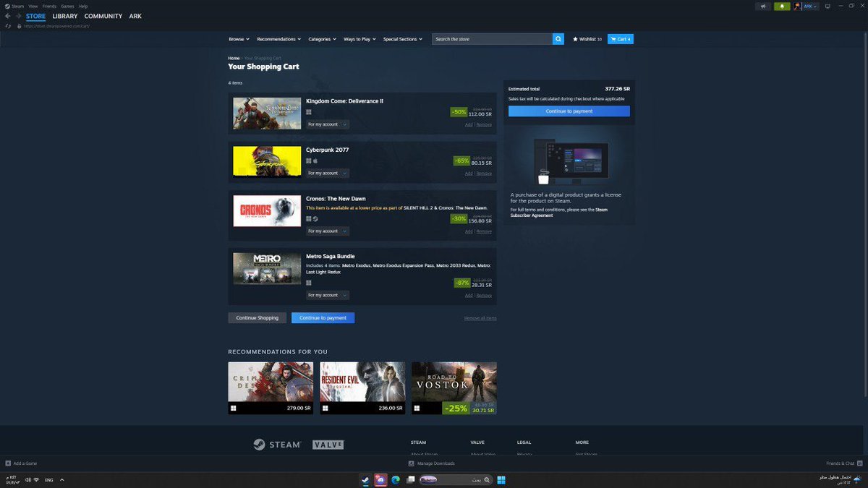The width and height of the screenshot is (868, 488).
Task: Open the Crimson Desert recommendation card
Action: [x=271, y=388]
